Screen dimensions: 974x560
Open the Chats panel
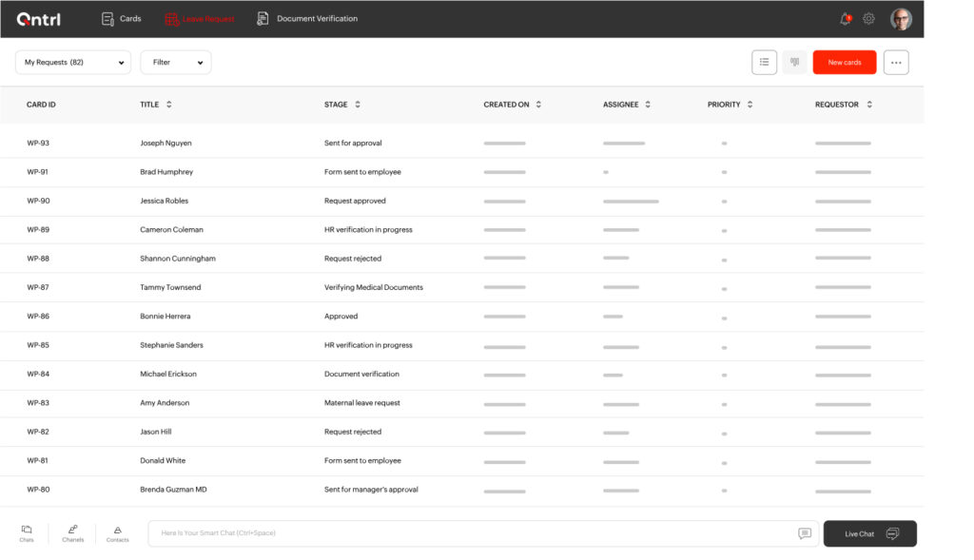point(27,533)
